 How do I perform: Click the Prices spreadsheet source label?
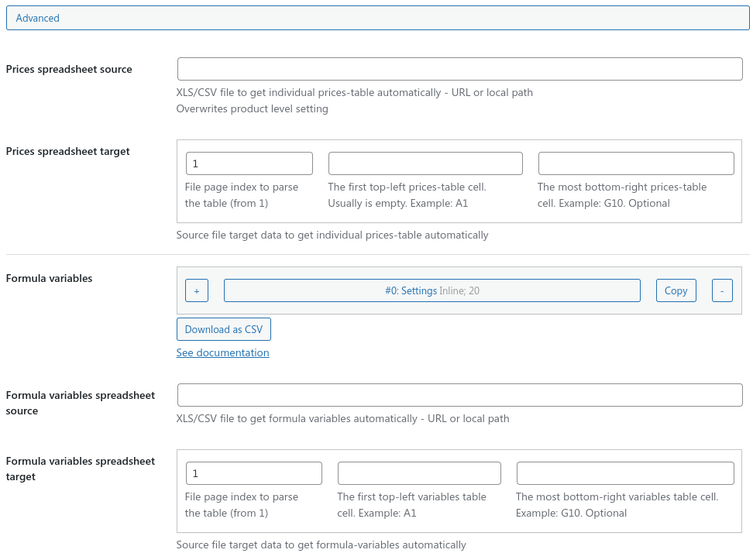[x=69, y=69]
